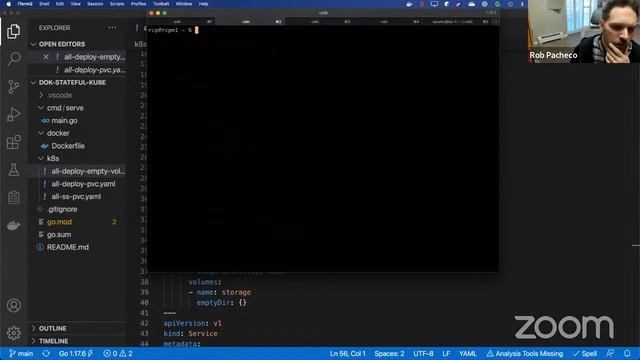This screenshot has width=640, height=360.
Task: Open the Accounts menu icon
Action: coord(13,305)
